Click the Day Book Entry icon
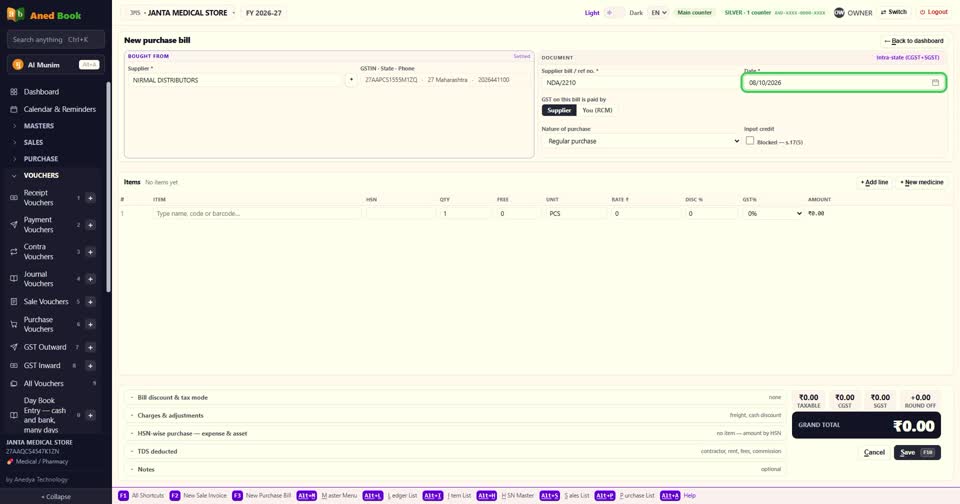This screenshot has width=960, height=504. point(13,415)
